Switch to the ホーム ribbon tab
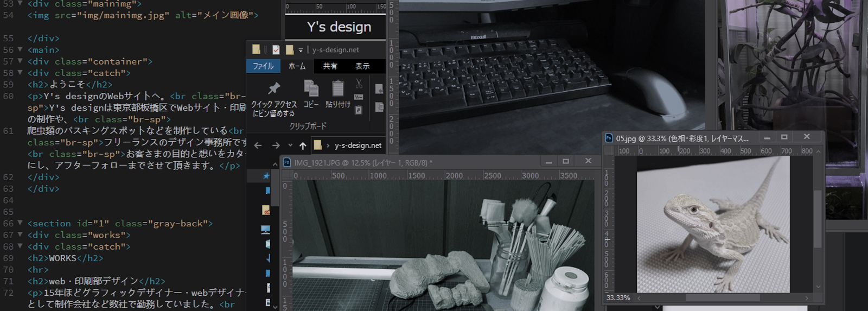The width and height of the screenshot is (868, 311). (x=297, y=66)
